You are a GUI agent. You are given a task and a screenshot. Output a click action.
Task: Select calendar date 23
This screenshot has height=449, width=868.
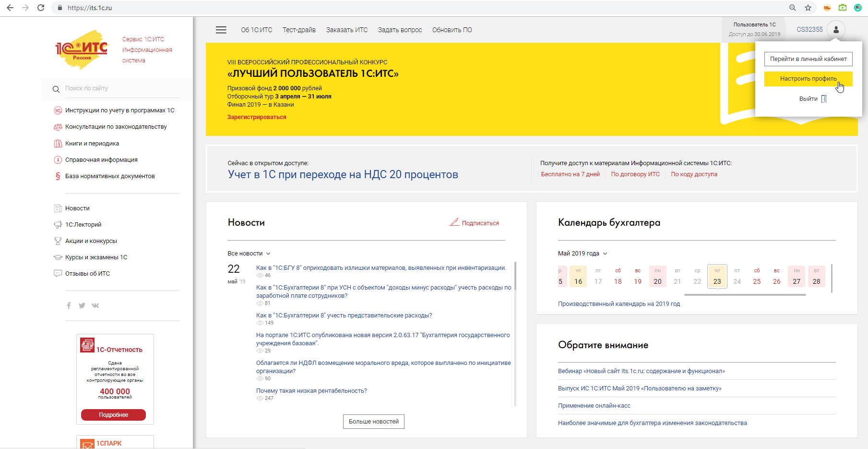coord(717,277)
